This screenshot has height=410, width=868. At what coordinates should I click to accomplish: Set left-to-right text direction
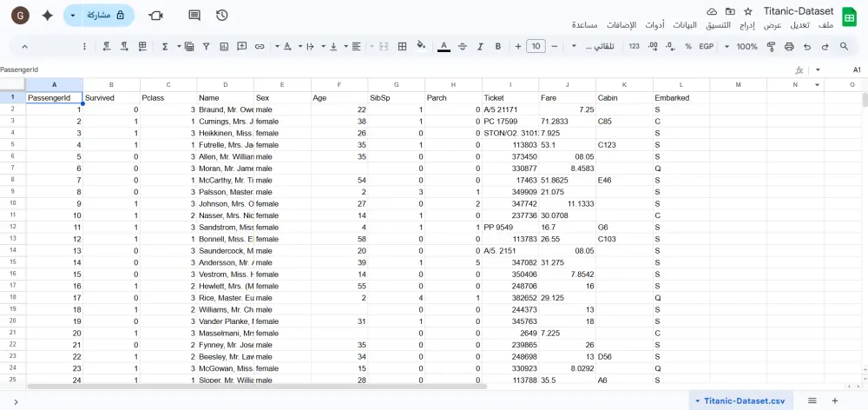pos(124,47)
